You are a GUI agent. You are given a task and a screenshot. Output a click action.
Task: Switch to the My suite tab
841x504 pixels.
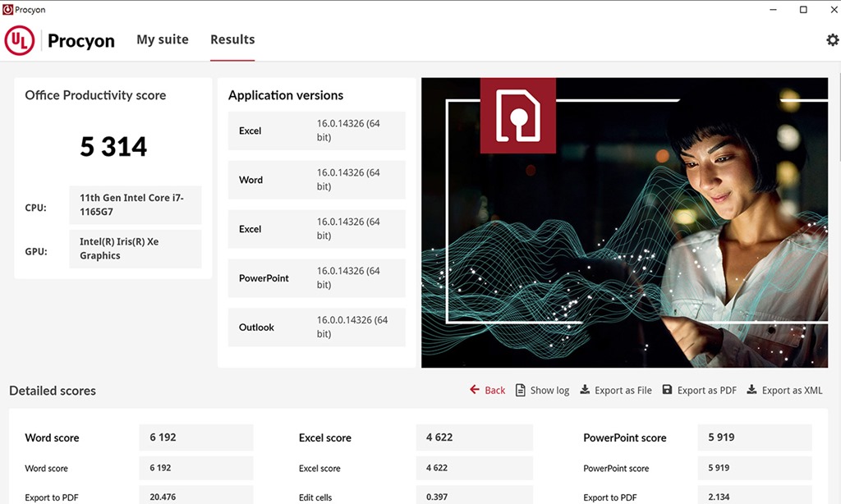coord(163,39)
